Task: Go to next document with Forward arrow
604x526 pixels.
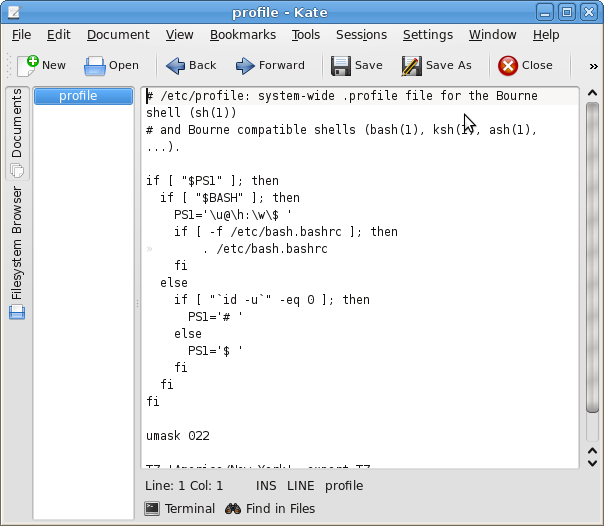Action: 246,66
